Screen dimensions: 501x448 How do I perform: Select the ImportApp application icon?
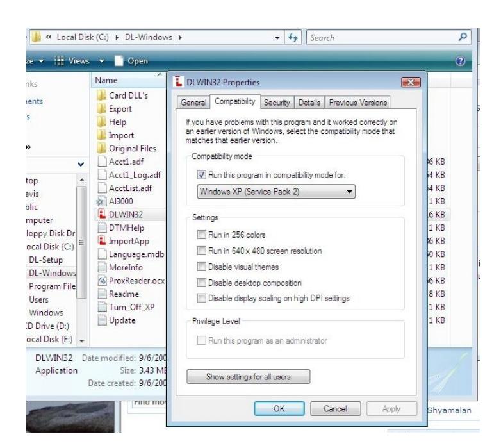point(102,241)
